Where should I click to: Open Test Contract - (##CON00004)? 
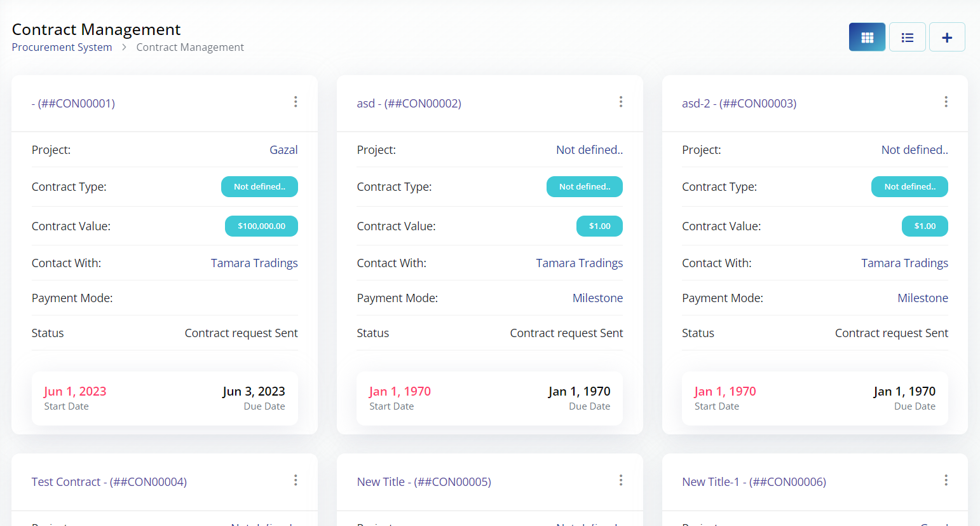point(109,482)
